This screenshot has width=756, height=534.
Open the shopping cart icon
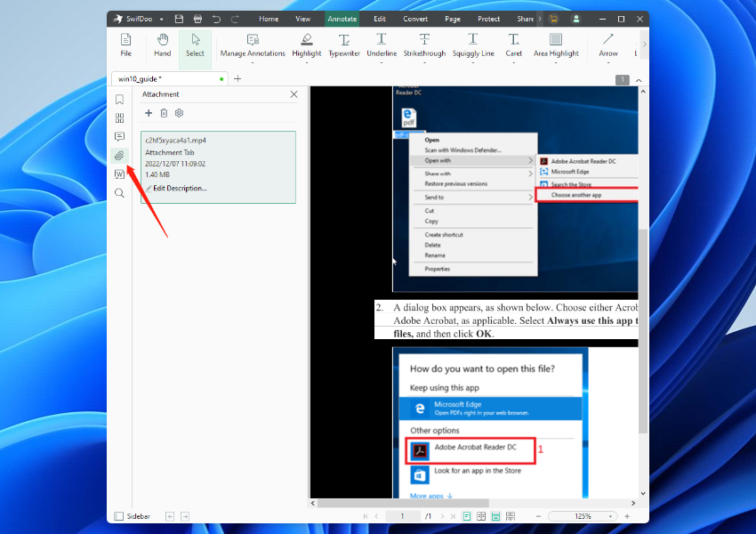pos(553,19)
